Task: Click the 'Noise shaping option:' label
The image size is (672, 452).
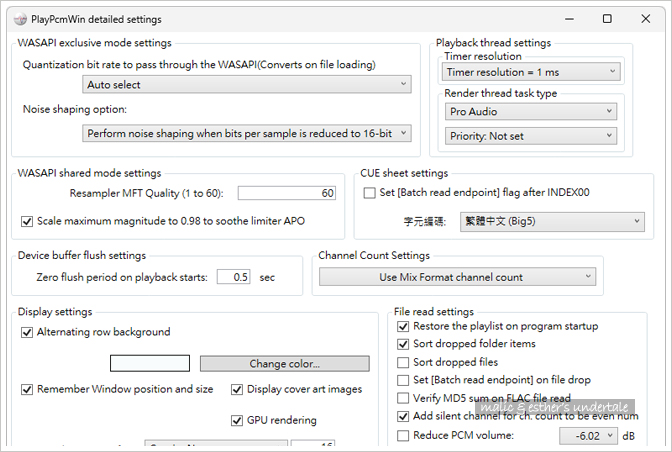Action: point(75,109)
